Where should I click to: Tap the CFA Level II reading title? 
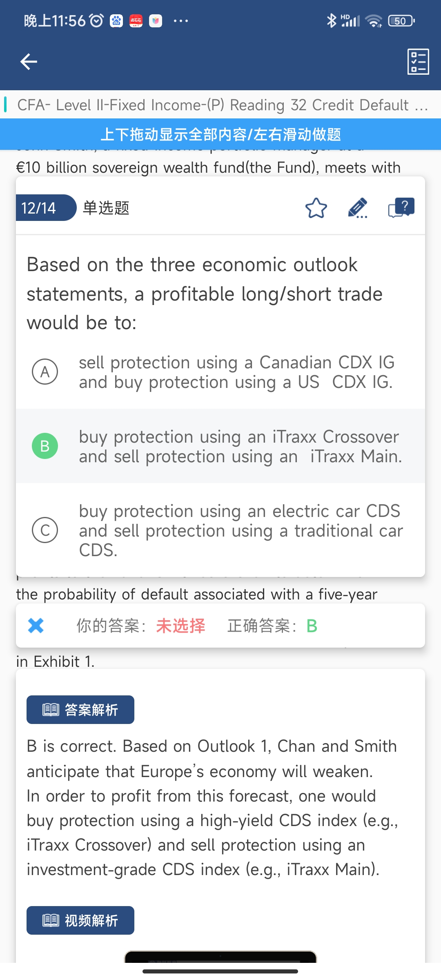[223, 105]
